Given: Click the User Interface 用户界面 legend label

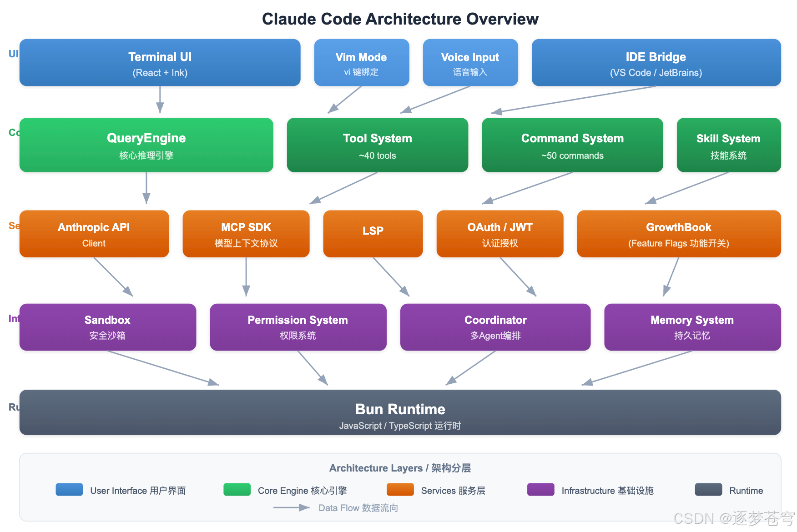Looking at the screenshot, I should (x=138, y=491).
